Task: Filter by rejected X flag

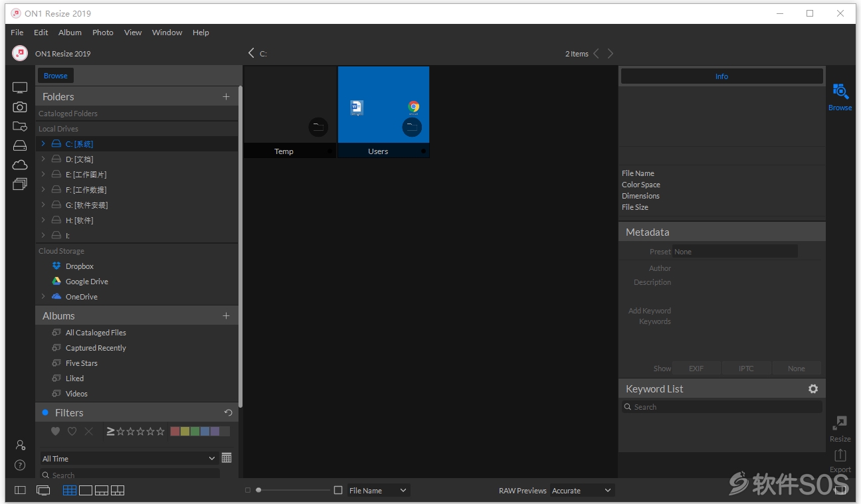Action: [x=89, y=432]
